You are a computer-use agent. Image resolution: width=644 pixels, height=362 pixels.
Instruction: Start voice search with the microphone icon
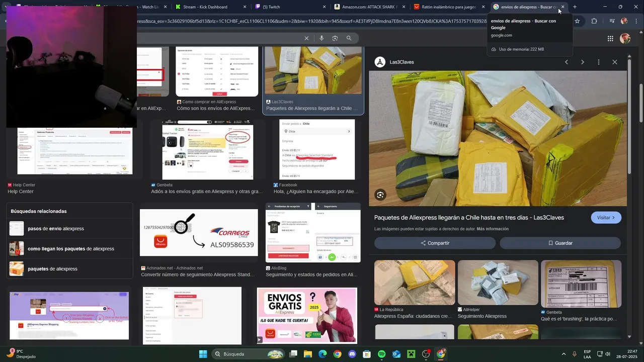click(321, 38)
